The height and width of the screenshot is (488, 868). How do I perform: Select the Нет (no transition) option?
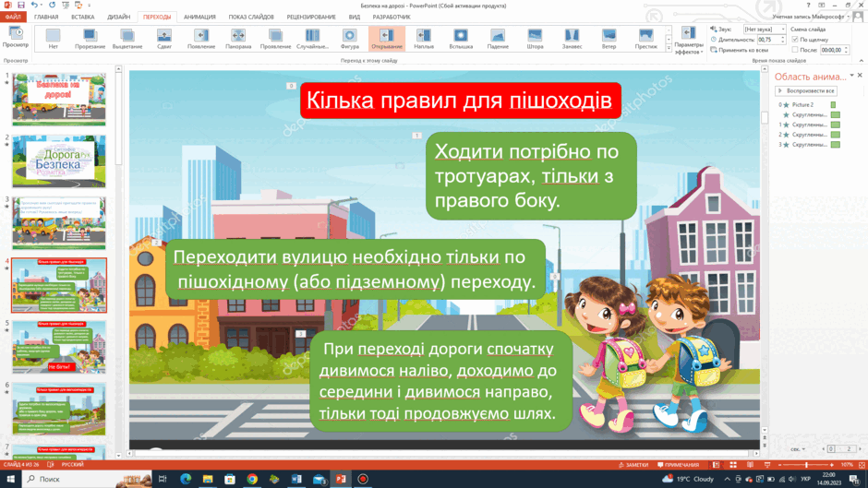(x=53, y=39)
